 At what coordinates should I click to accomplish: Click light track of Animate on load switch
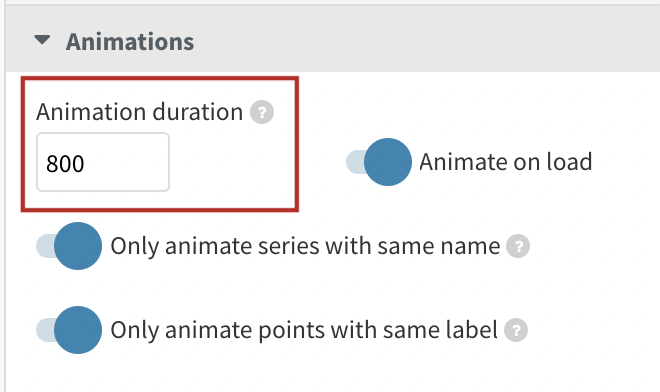point(354,162)
